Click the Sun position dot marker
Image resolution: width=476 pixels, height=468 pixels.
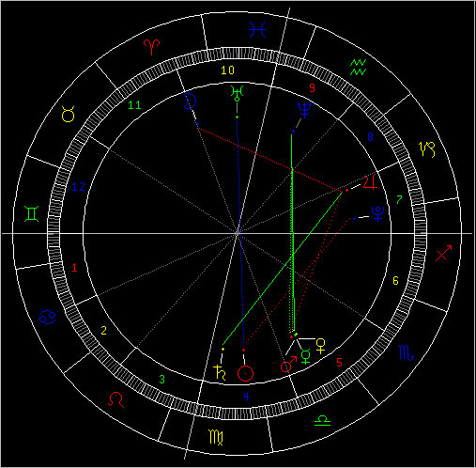(x=244, y=350)
